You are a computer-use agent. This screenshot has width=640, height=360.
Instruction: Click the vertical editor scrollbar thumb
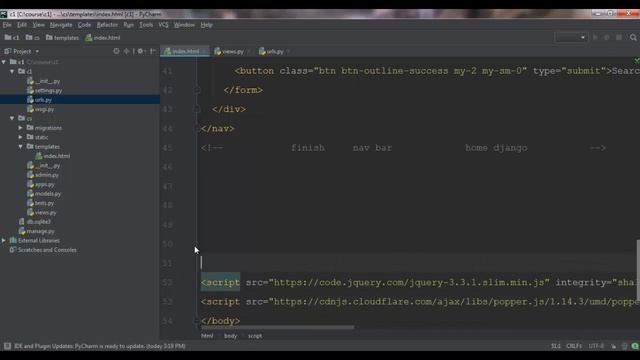(x=638, y=269)
